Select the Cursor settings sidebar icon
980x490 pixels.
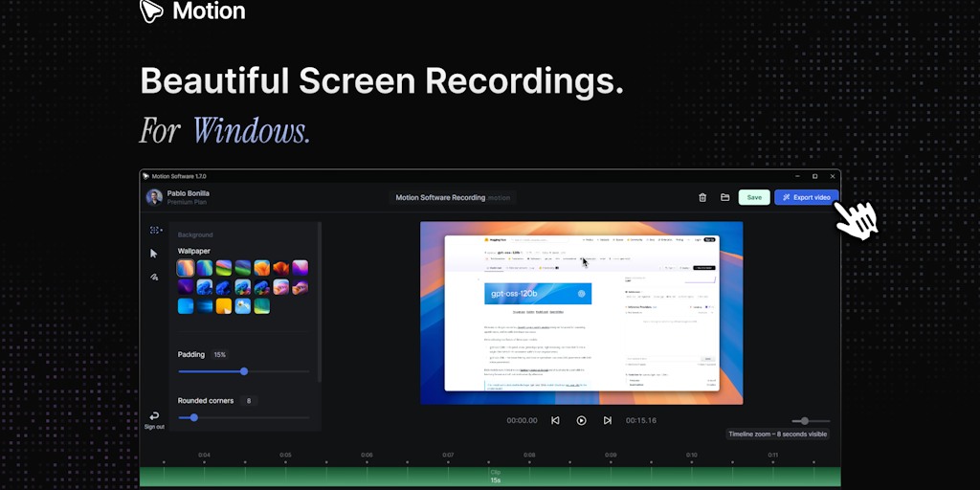click(x=154, y=253)
